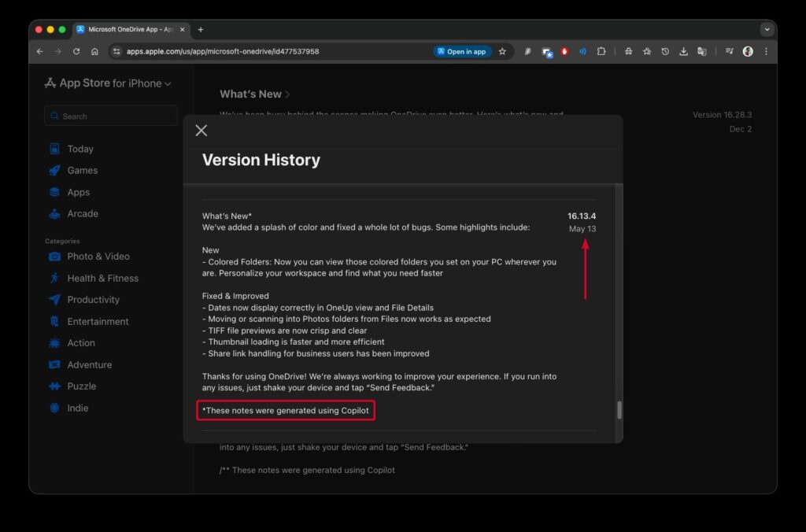The image size is (806, 532).
Task: Open the tab search dropdown arrow
Action: coord(767,29)
